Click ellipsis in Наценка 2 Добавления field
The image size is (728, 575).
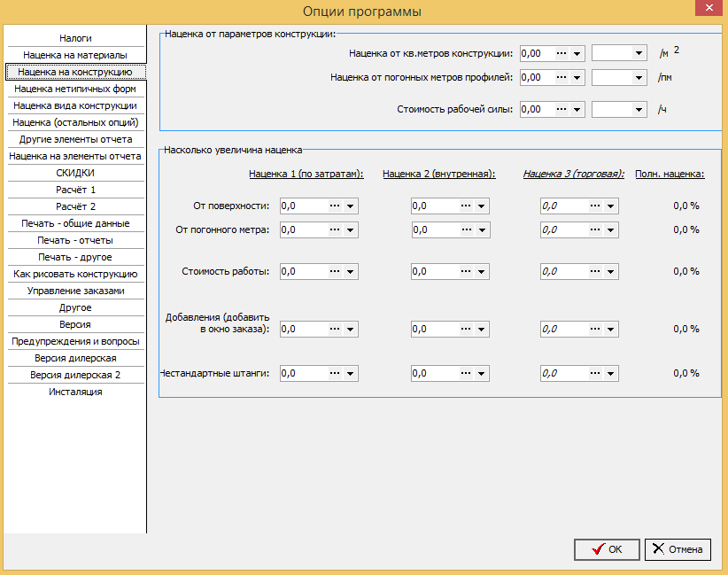pos(466,330)
